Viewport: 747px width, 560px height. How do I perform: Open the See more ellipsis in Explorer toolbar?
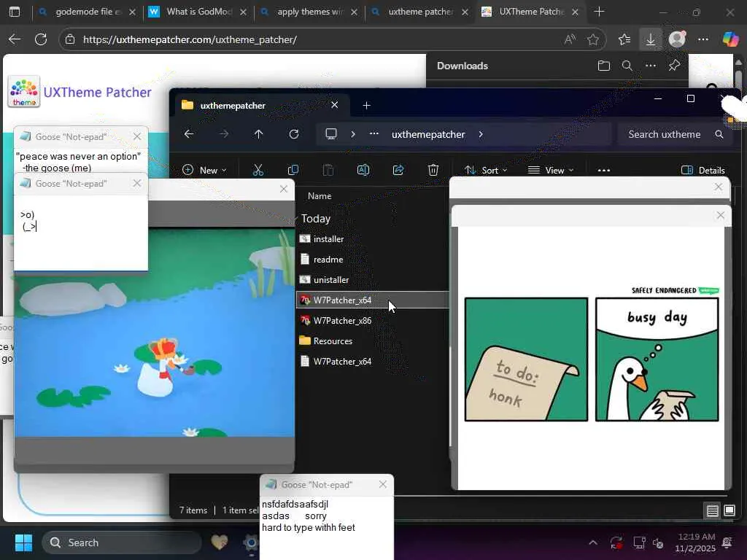[603, 170]
